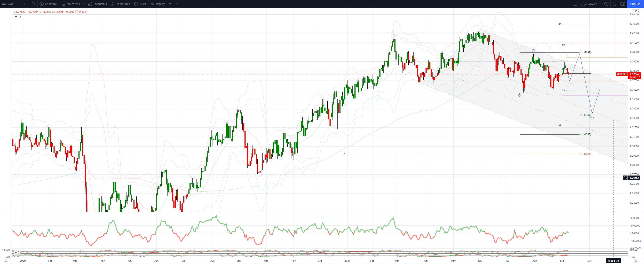Click the OHLC values in the legend

(50, 12)
